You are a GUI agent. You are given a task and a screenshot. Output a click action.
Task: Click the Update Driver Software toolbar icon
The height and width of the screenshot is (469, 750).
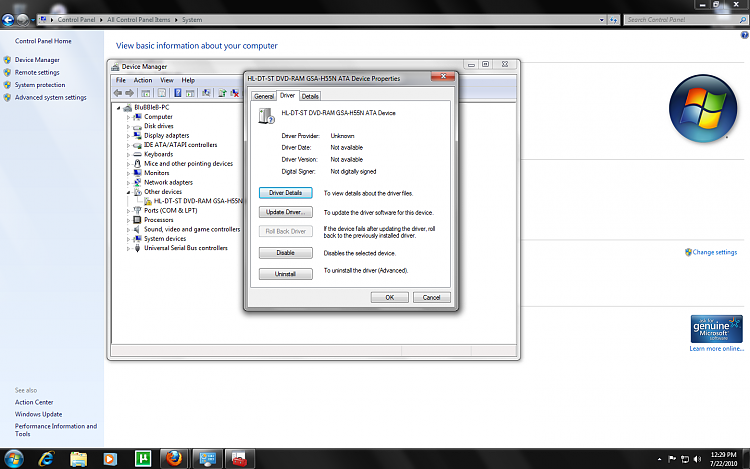pyautogui.click(x=222, y=93)
